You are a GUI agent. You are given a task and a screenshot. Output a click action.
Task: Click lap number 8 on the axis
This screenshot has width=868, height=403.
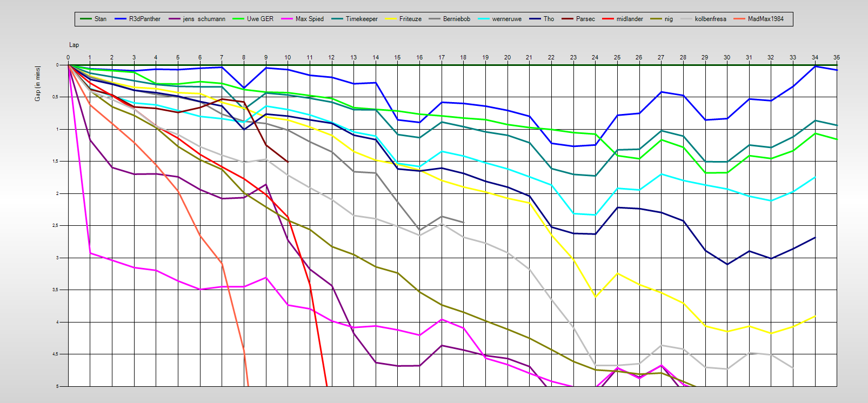pos(244,57)
